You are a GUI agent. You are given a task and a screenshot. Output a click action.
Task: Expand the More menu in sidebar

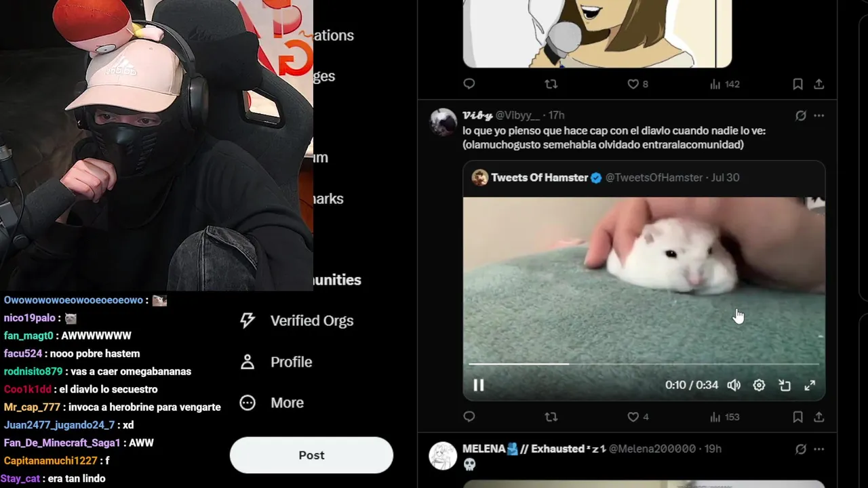click(x=272, y=403)
